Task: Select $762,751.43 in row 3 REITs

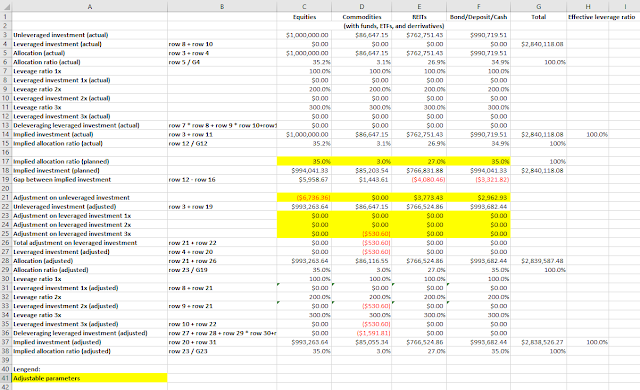Action: tap(419, 35)
